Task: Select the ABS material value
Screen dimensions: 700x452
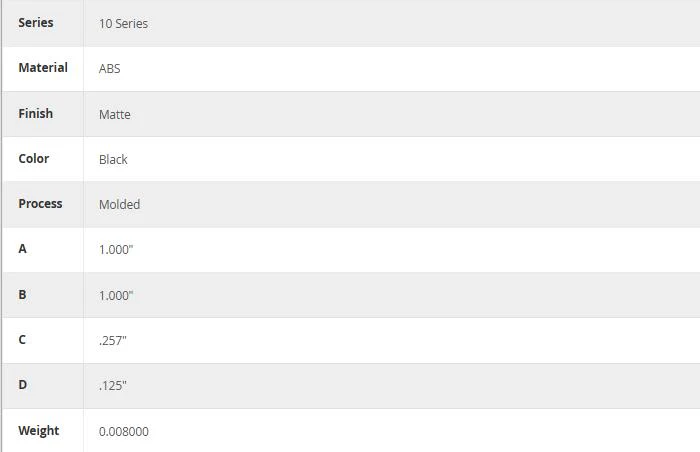Action: [x=109, y=69]
